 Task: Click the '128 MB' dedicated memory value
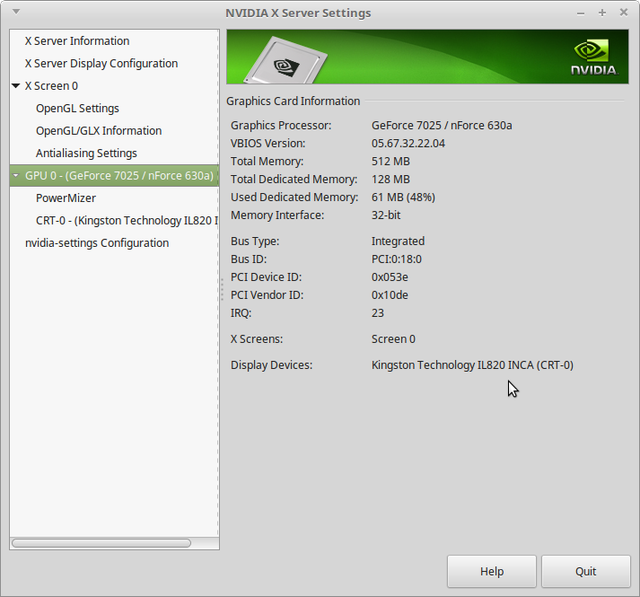pyautogui.click(x=391, y=179)
